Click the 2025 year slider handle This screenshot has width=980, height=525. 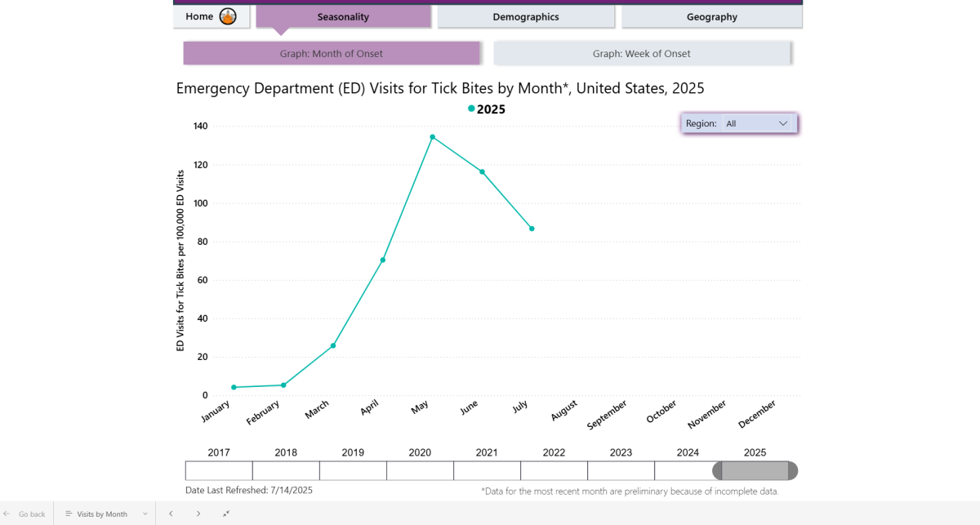point(755,470)
